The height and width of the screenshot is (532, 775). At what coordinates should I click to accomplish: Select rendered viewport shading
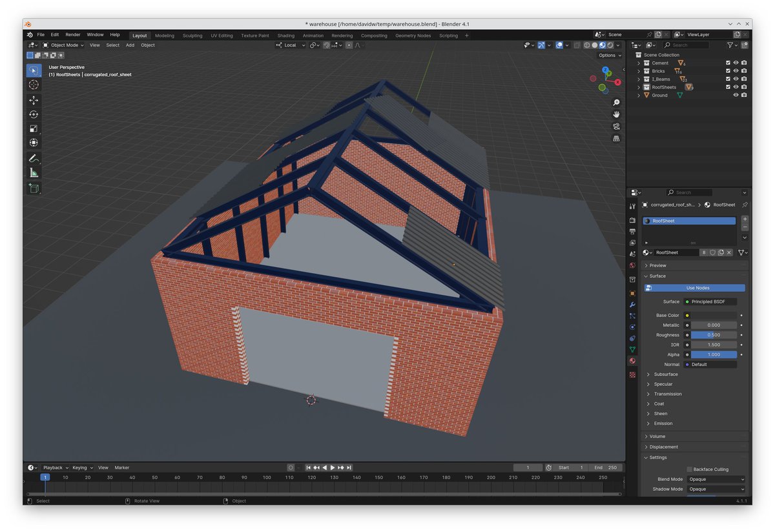point(610,45)
